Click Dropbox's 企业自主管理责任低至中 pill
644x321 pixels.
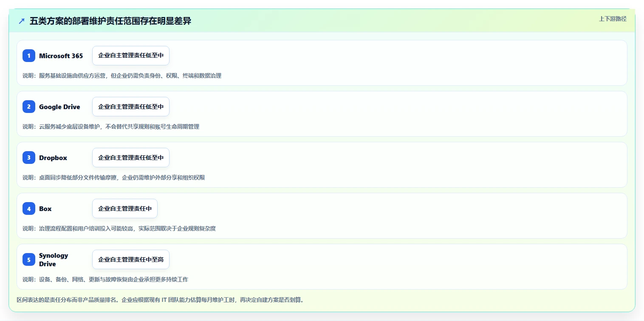click(x=131, y=158)
